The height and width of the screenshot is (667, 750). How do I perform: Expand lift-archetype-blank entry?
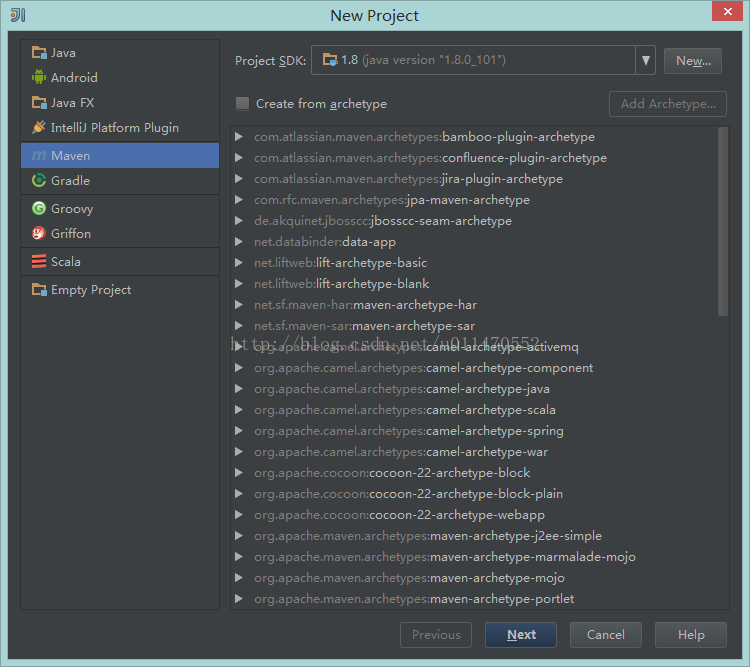click(x=239, y=284)
